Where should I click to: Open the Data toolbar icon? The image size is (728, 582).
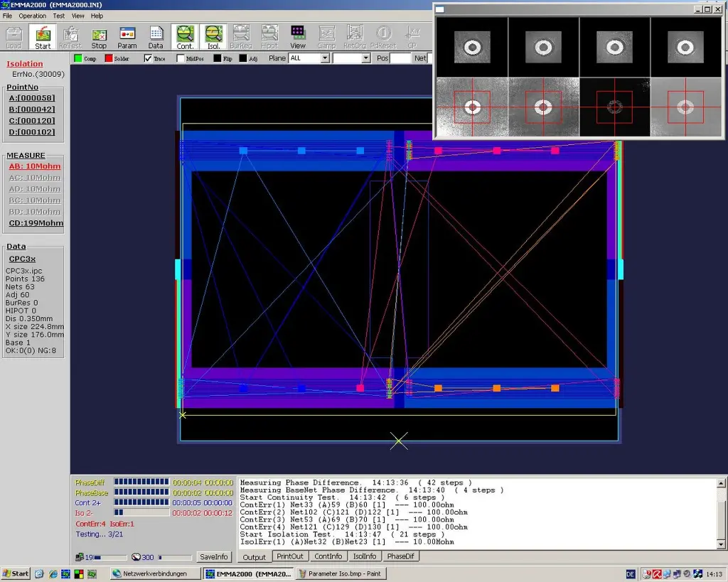click(x=156, y=37)
